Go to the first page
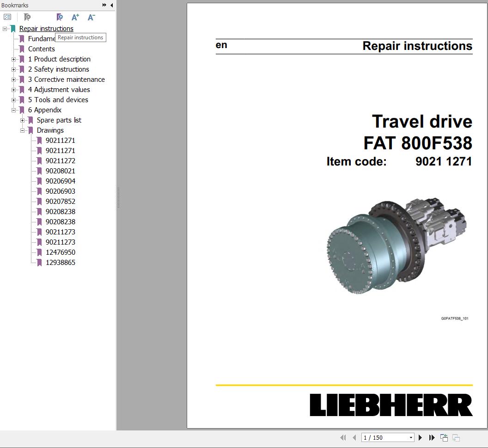The image size is (488, 448). (x=343, y=438)
